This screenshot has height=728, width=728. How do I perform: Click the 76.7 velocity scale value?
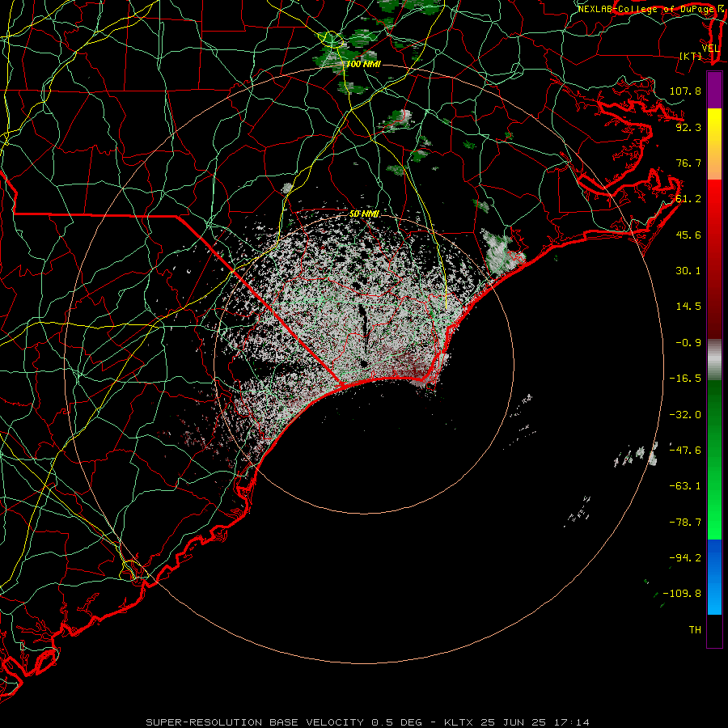click(x=688, y=163)
